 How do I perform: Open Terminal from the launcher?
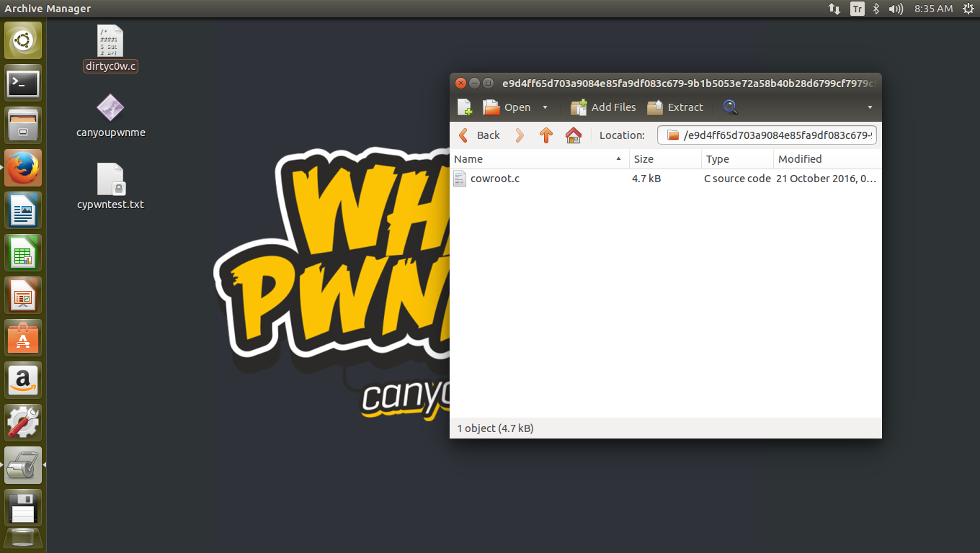point(23,84)
